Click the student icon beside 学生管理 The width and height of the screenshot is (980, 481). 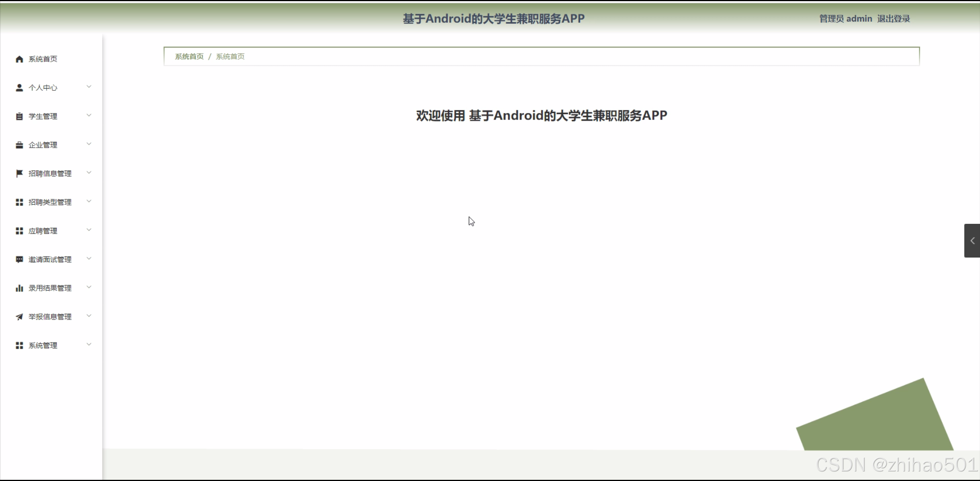(x=20, y=116)
